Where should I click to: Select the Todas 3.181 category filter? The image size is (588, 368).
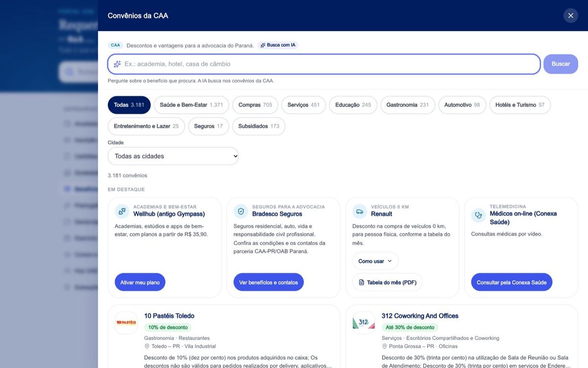coord(129,105)
